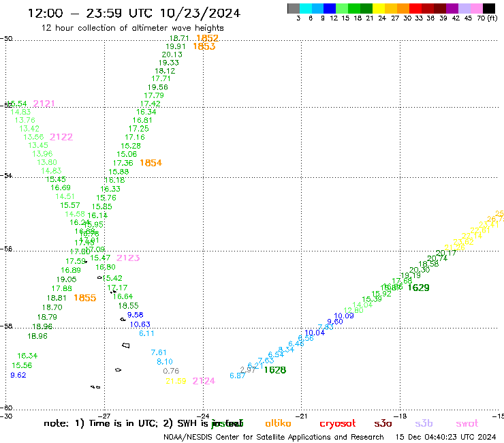
Task: Click the timestamp "15 Dec 04:40:23 UTC 2024"
Action: [446, 437]
